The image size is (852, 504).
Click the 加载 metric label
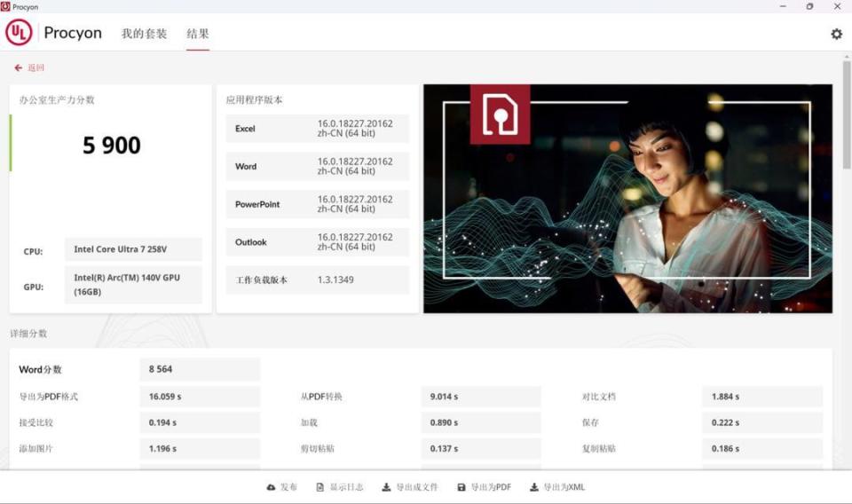[309, 422]
